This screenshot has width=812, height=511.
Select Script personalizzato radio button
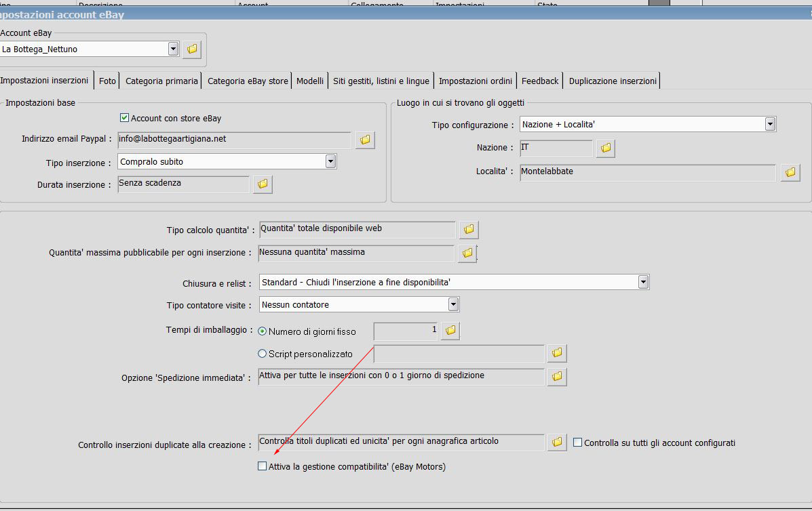(x=262, y=354)
